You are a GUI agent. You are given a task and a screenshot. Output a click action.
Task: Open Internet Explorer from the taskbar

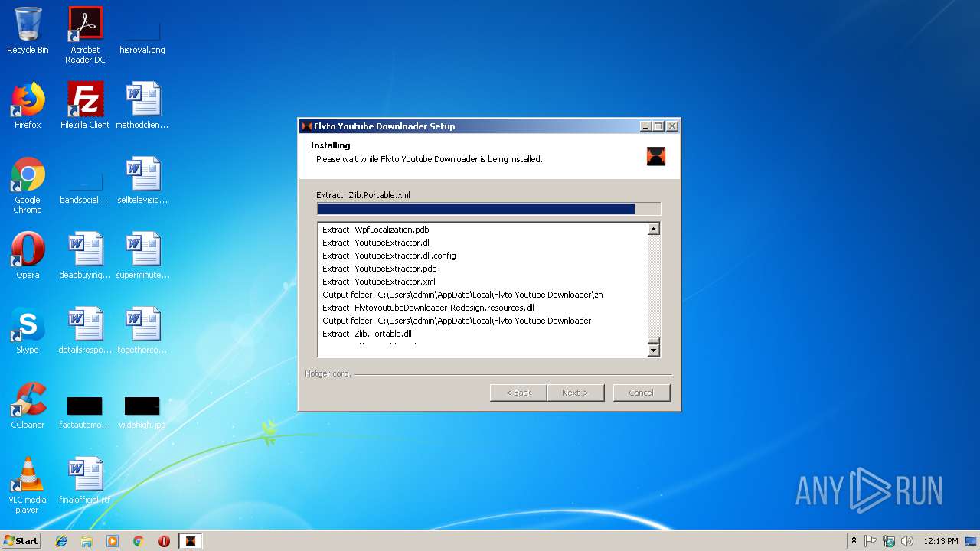(x=61, y=541)
